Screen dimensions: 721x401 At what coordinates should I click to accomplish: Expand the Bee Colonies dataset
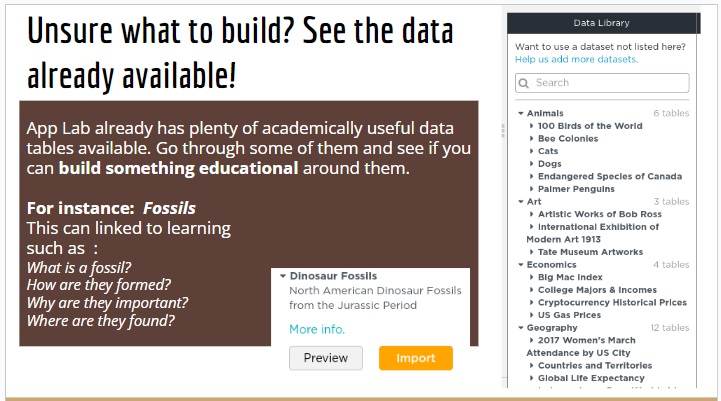click(566, 139)
